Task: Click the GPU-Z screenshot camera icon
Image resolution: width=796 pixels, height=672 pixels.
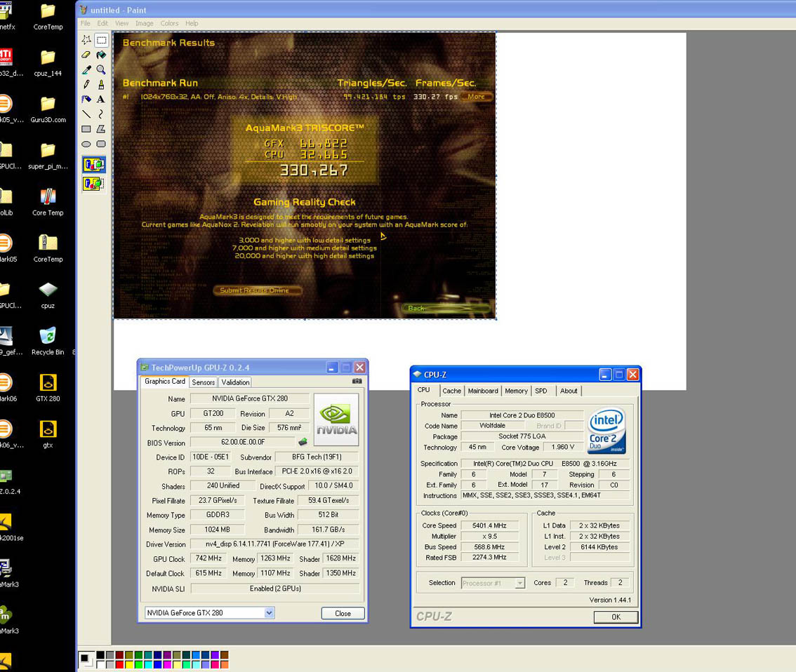Action: pyautogui.click(x=357, y=381)
